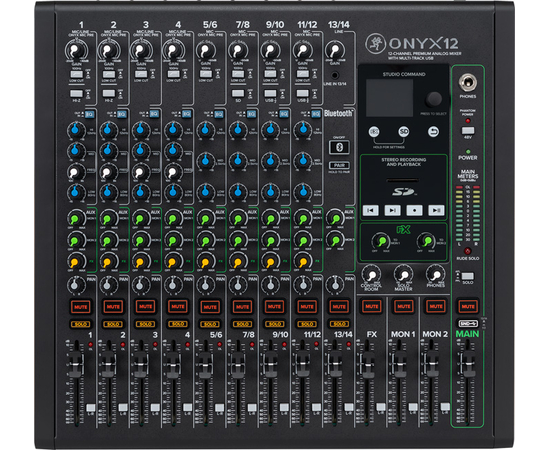Mute the MAIN mix

point(468,307)
